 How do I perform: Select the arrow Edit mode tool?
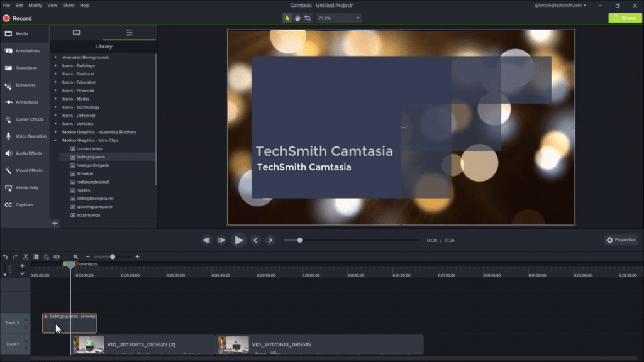pyautogui.click(x=287, y=18)
